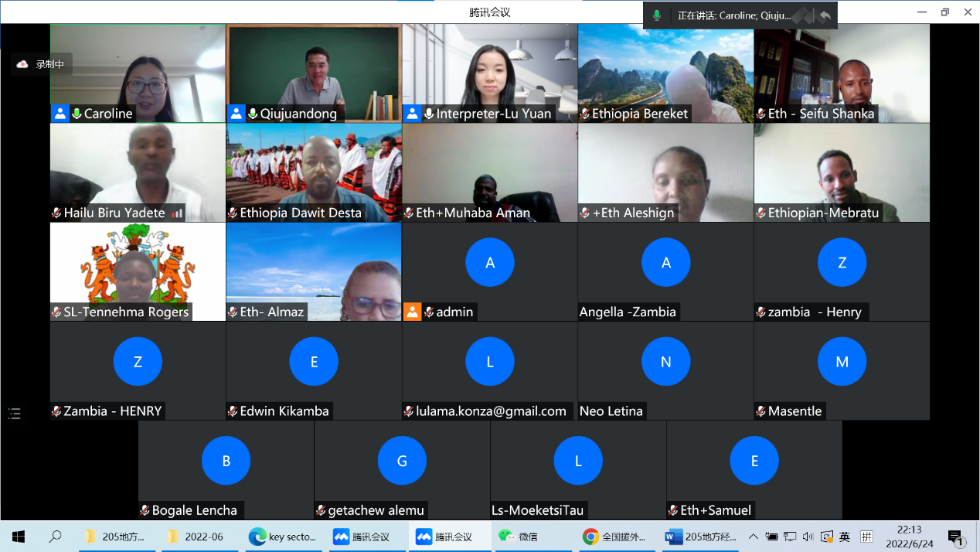
Task: Click the blue avatar of Neo Letina
Action: click(665, 361)
